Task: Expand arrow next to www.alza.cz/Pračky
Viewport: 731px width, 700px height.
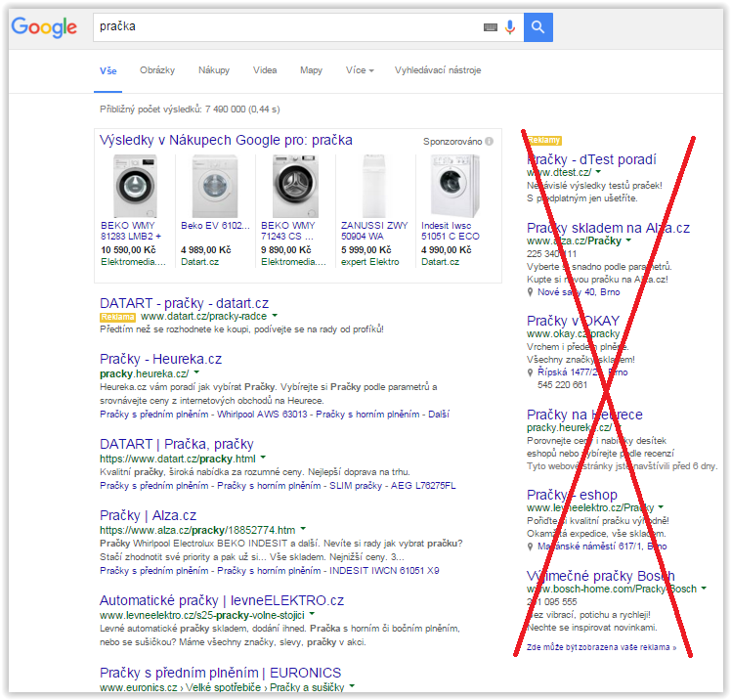Action: (x=628, y=241)
